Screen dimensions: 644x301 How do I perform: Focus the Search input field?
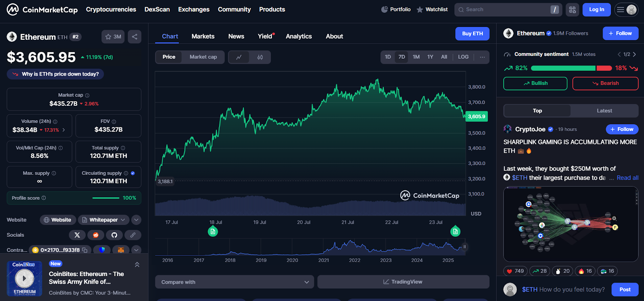(x=509, y=10)
